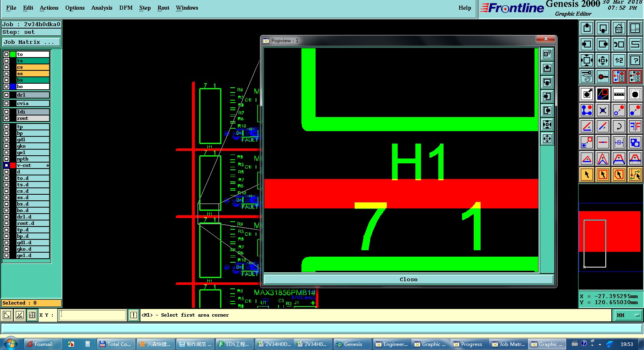
Task: Click the rotate arrow tool icon
Action: [619, 126]
